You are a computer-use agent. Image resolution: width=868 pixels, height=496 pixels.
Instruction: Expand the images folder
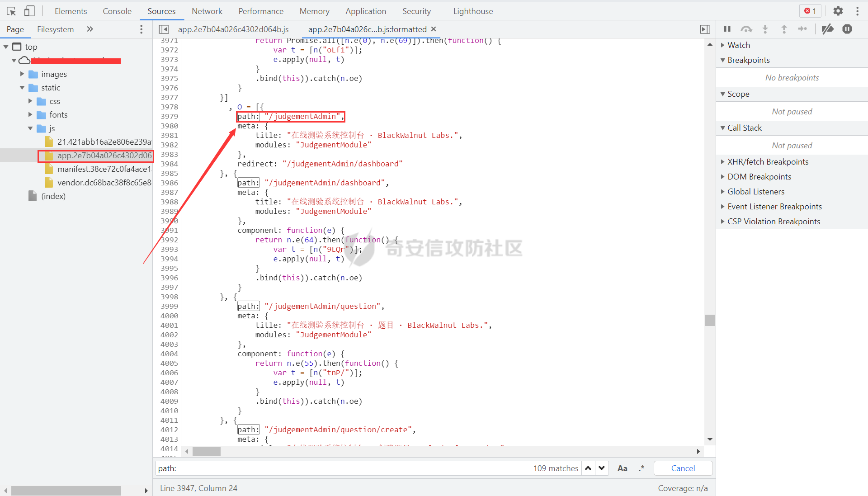click(x=22, y=74)
